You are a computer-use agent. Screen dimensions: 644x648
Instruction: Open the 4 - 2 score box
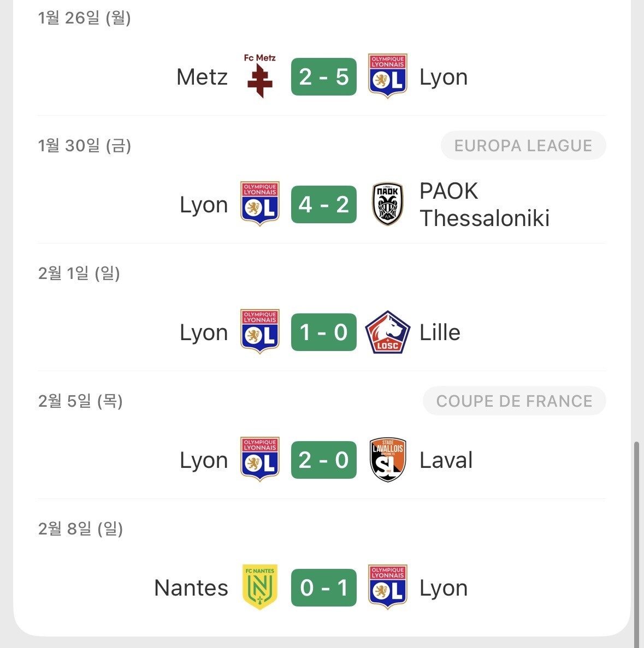tap(323, 205)
